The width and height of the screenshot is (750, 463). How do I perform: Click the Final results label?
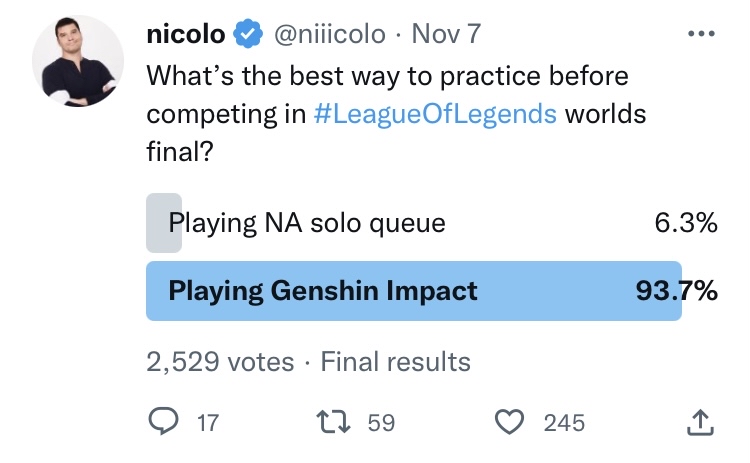pos(395,361)
